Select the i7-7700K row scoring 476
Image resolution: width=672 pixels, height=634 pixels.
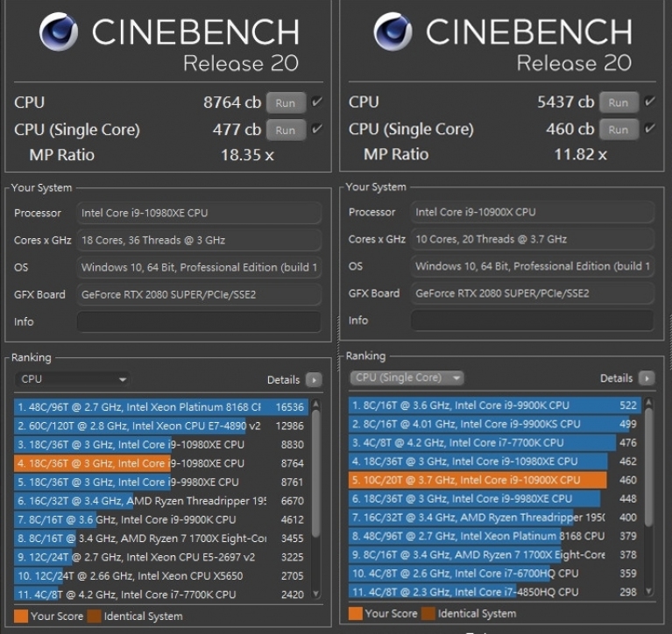495,442
